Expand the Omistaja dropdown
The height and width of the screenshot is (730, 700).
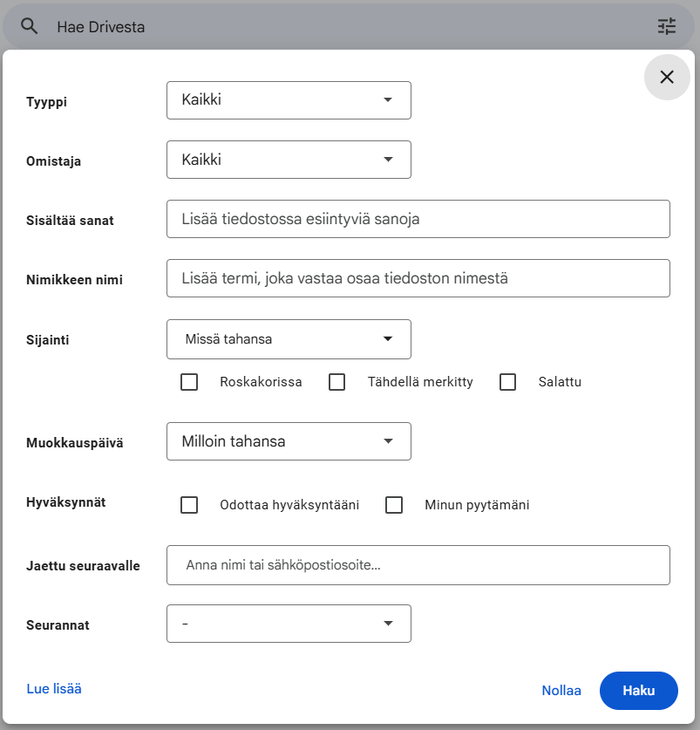pyautogui.click(x=289, y=160)
